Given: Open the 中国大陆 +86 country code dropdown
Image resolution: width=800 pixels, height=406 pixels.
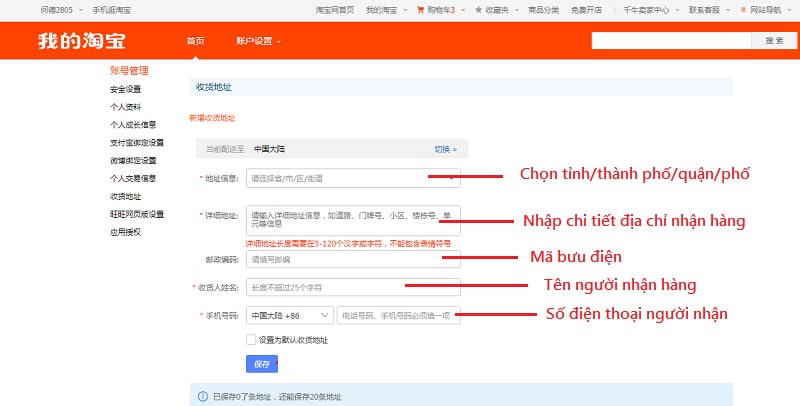Looking at the screenshot, I should pos(289,315).
